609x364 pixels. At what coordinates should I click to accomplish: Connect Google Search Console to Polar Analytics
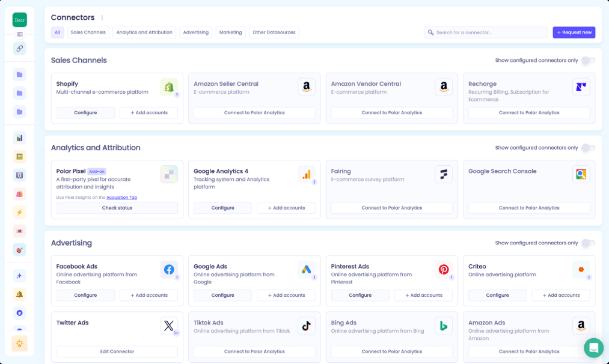529,208
